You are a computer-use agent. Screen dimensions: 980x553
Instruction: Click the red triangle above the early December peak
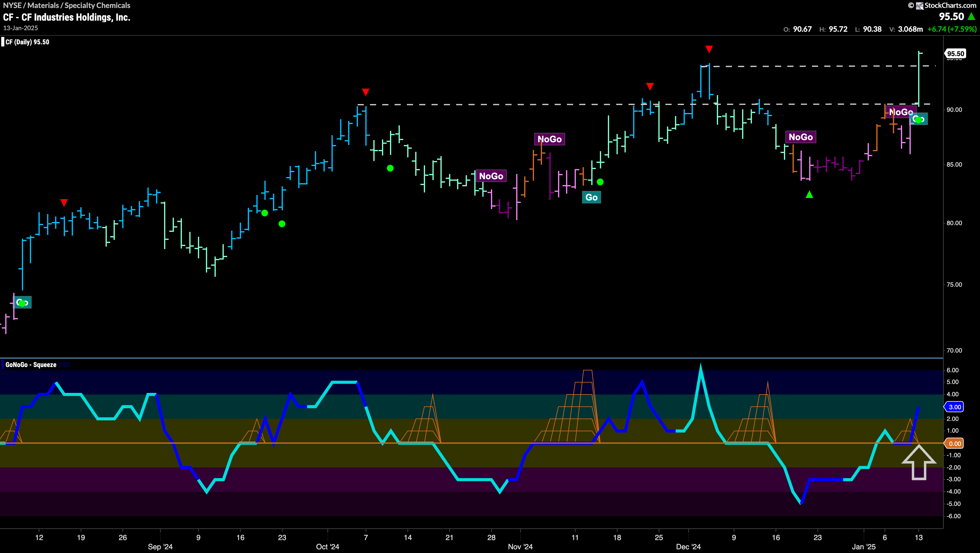(709, 49)
